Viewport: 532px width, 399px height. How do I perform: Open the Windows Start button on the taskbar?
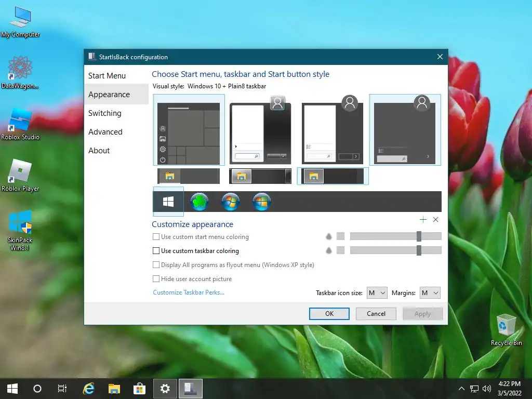pyautogui.click(x=12, y=389)
